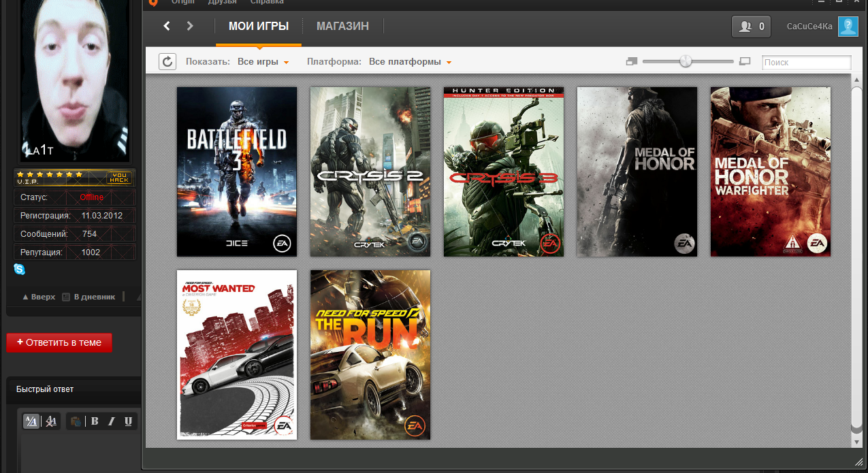Click the reputation value 1002
Image resolution: width=868 pixels, height=473 pixels.
(91, 252)
